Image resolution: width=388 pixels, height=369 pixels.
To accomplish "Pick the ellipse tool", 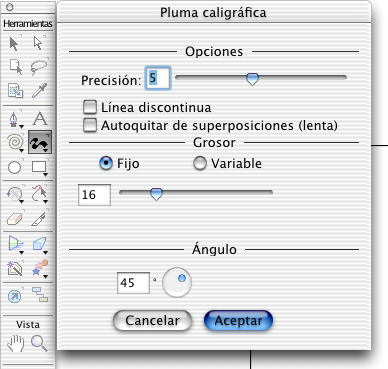I will [14, 167].
